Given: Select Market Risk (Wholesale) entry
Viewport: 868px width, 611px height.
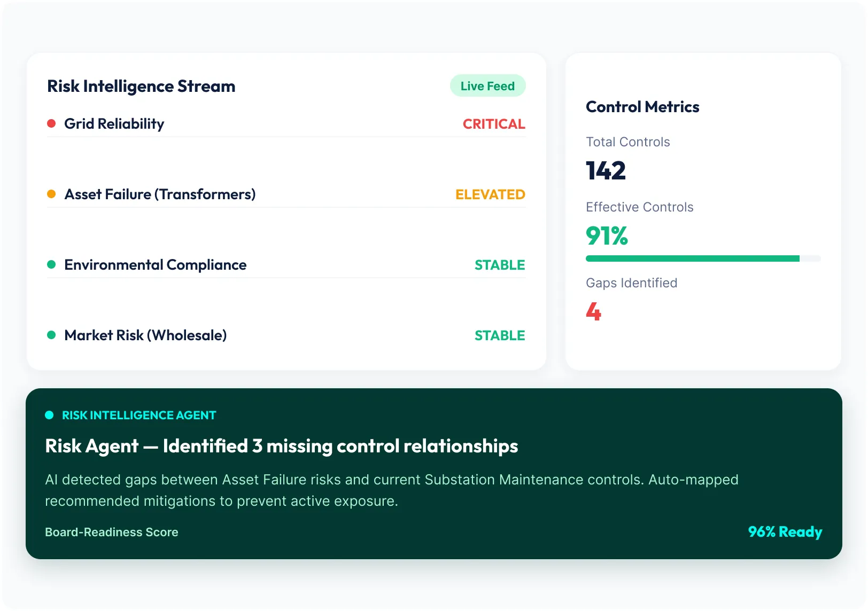Looking at the screenshot, I should (286, 336).
